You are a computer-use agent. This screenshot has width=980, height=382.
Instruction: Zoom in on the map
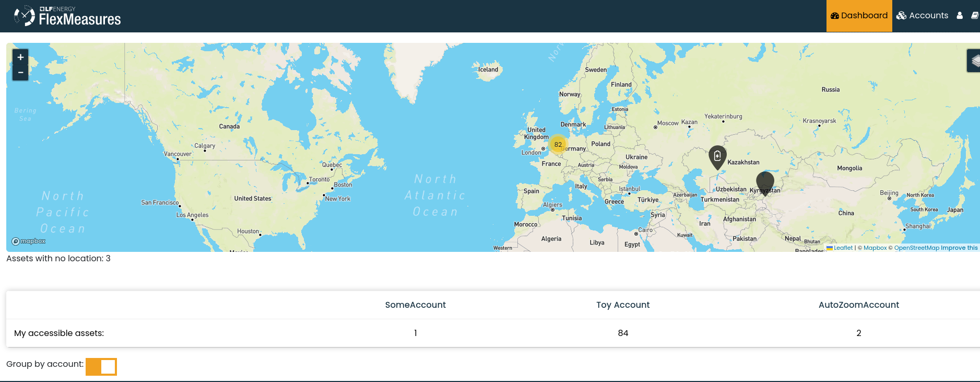tap(20, 57)
